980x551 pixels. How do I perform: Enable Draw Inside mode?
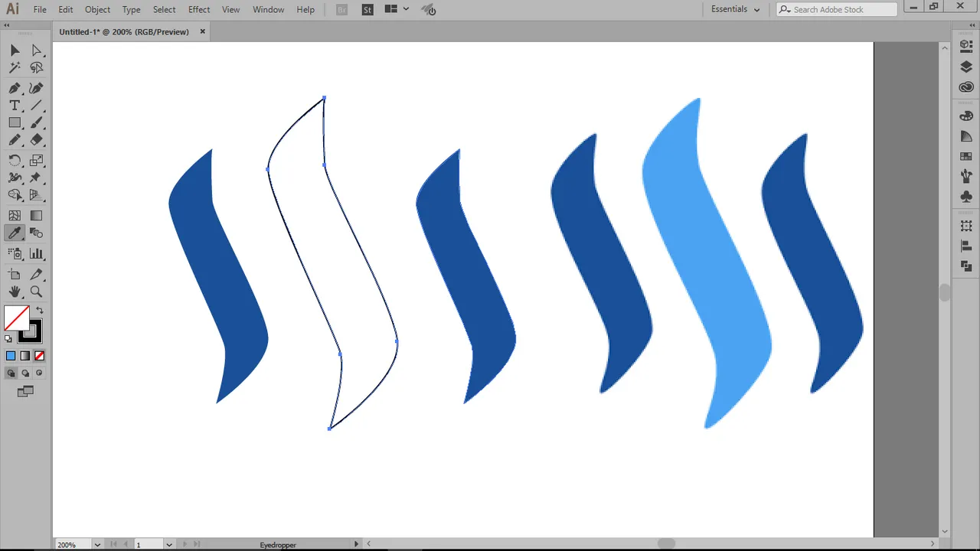(x=40, y=373)
